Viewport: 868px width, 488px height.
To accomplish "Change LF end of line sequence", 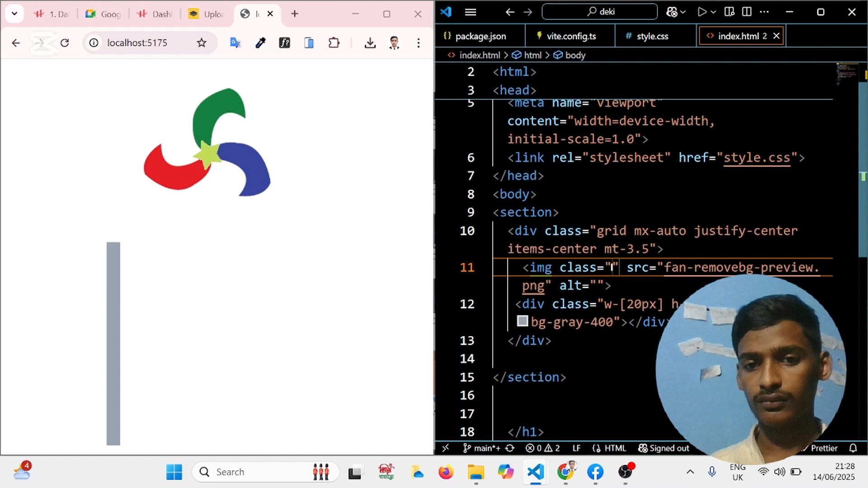I will [576, 448].
